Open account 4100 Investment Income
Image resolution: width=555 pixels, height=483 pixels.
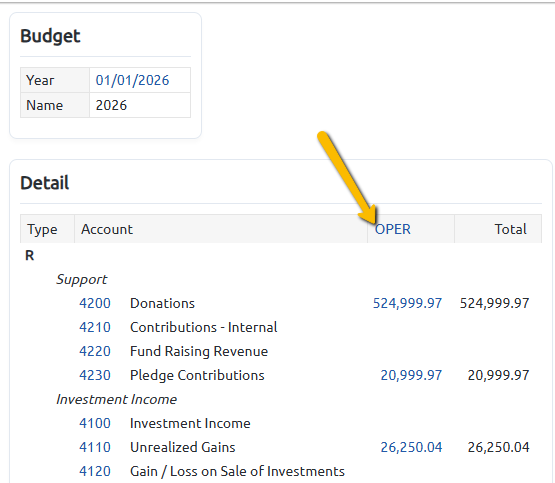tap(95, 423)
